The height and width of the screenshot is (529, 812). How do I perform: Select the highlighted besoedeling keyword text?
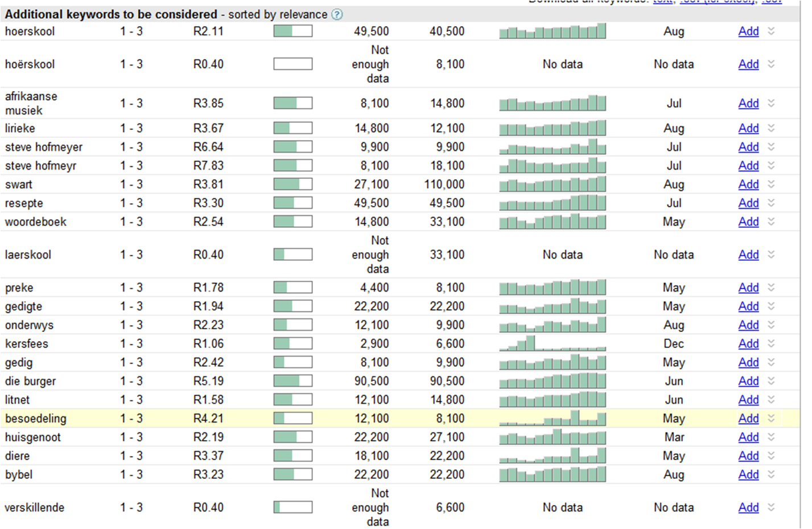36,419
